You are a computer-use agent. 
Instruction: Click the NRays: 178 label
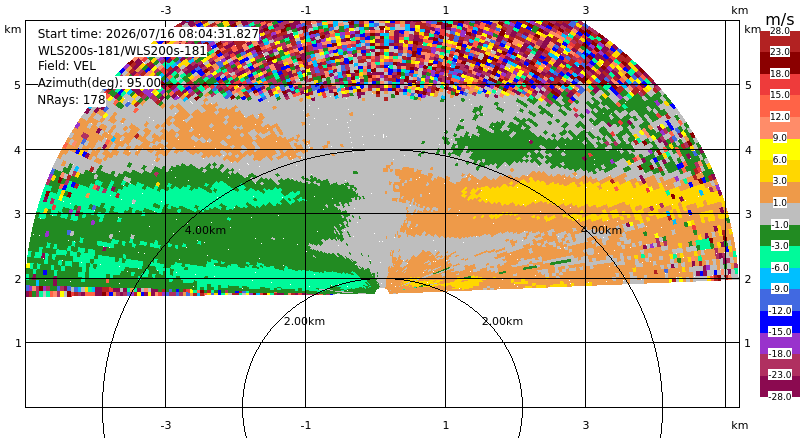[x=71, y=100]
